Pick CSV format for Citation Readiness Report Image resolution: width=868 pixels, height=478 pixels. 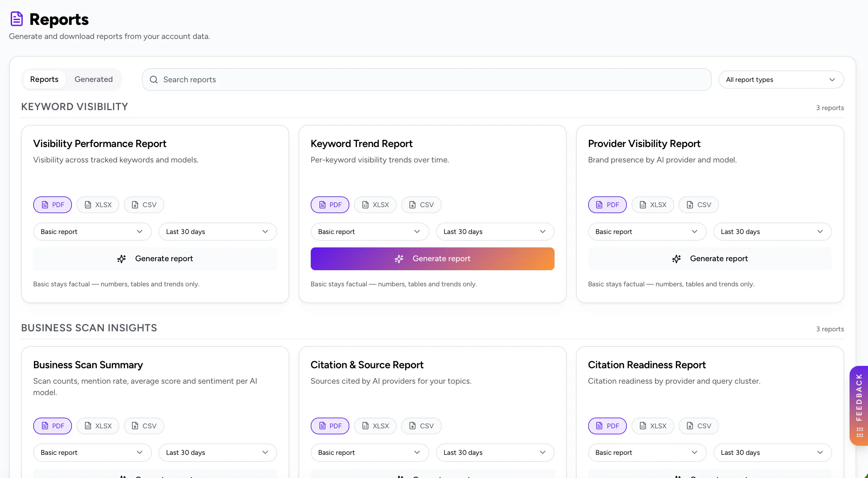(x=698, y=426)
